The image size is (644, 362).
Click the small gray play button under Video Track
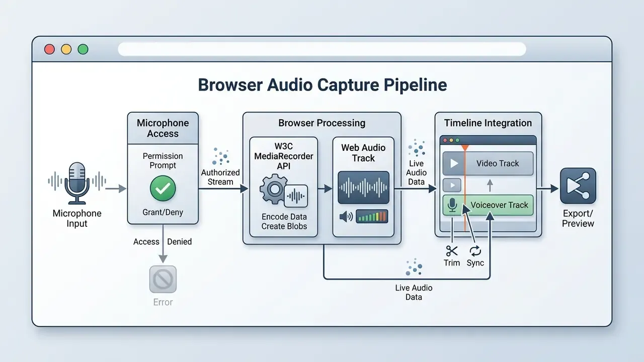pos(452,186)
